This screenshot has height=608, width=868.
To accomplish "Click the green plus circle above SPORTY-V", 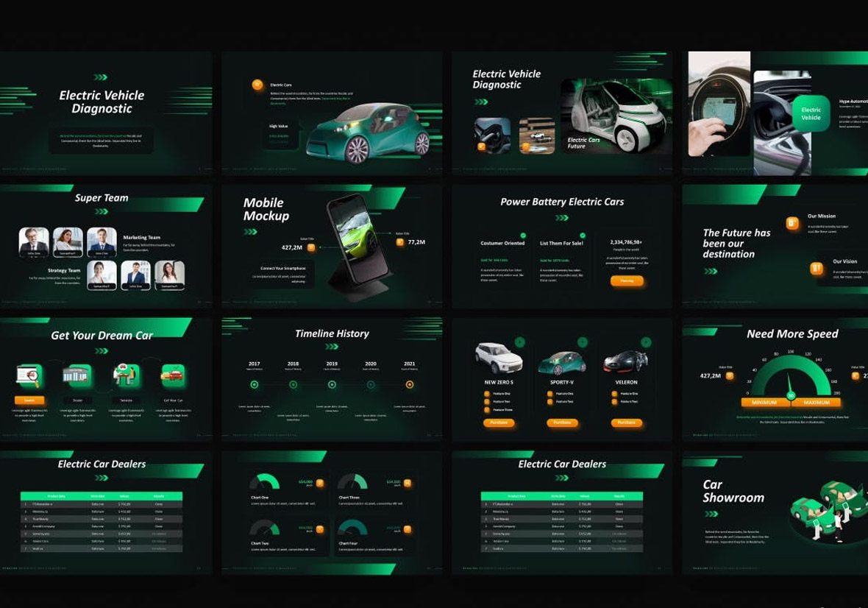I will coord(583,342).
